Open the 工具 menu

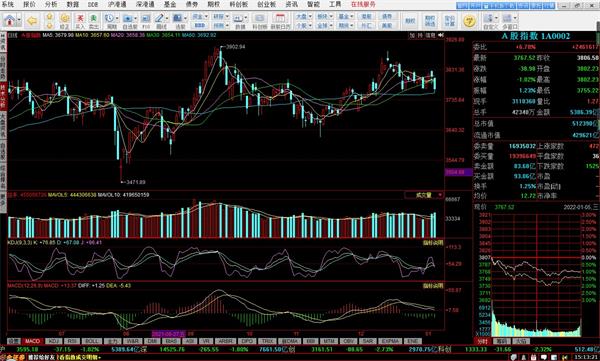point(335,5)
